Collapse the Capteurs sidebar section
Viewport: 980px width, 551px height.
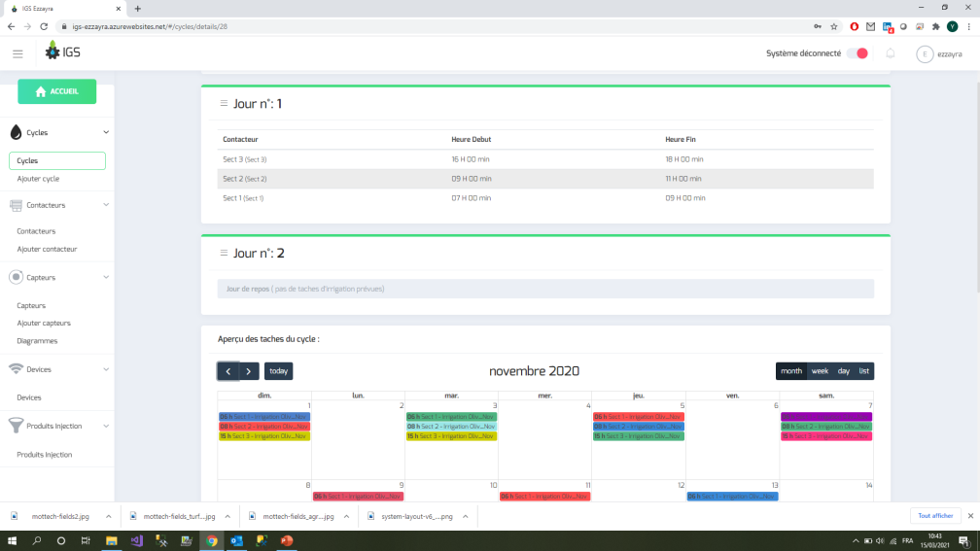106,277
